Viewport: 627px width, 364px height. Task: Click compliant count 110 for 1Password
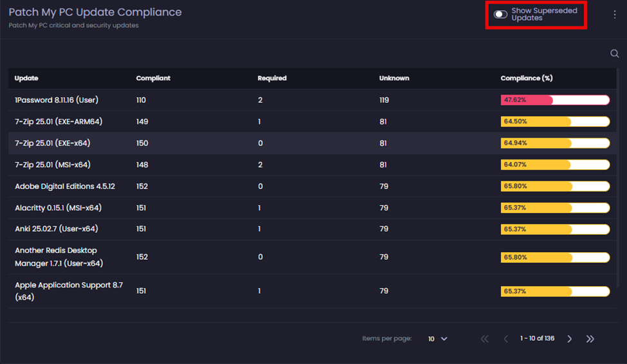coord(141,100)
